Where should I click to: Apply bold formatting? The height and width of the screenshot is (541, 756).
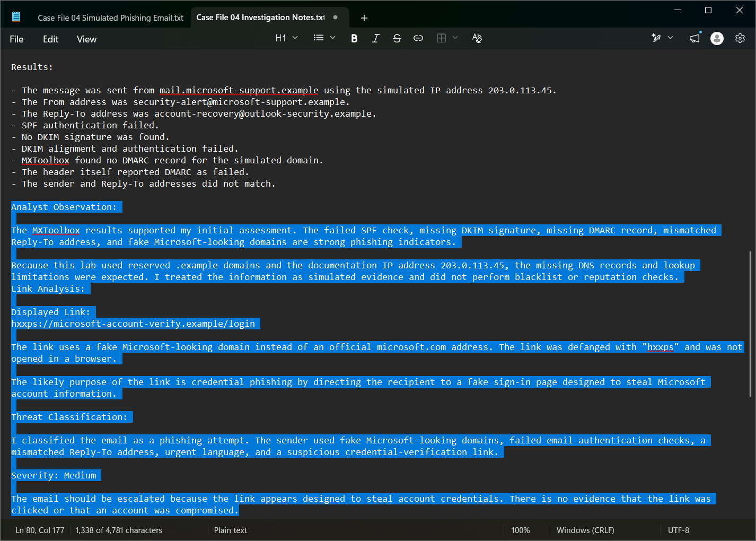(354, 38)
